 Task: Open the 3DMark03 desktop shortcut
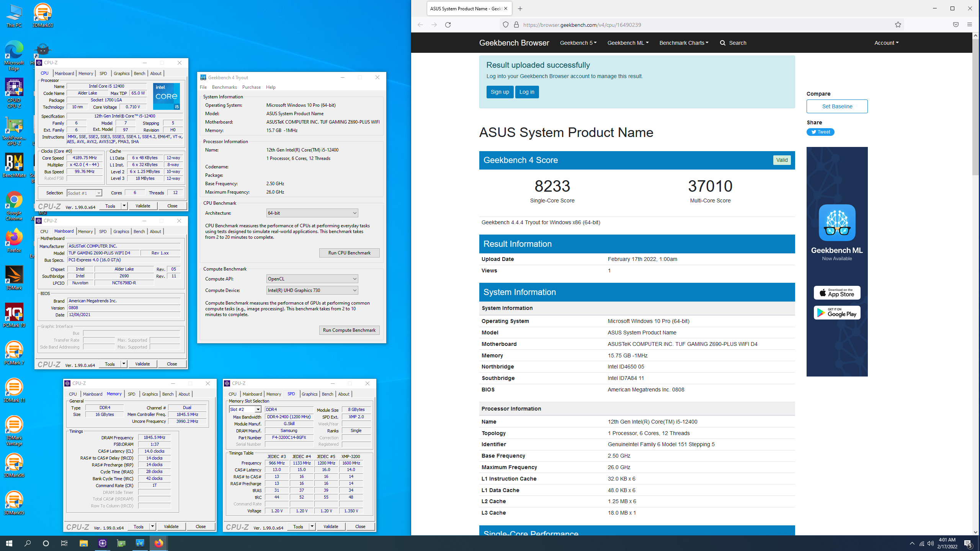pyautogui.click(x=42, y=15)
